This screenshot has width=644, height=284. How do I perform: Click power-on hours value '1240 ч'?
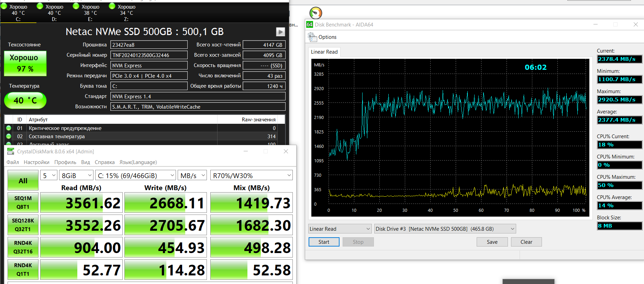point(264,86)
